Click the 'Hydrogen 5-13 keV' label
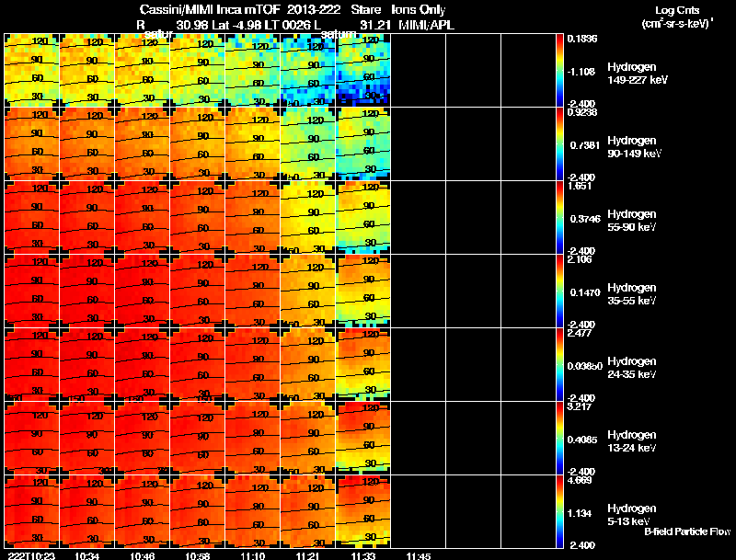Viewport: 736px width, 560px height. click(632, 515)
